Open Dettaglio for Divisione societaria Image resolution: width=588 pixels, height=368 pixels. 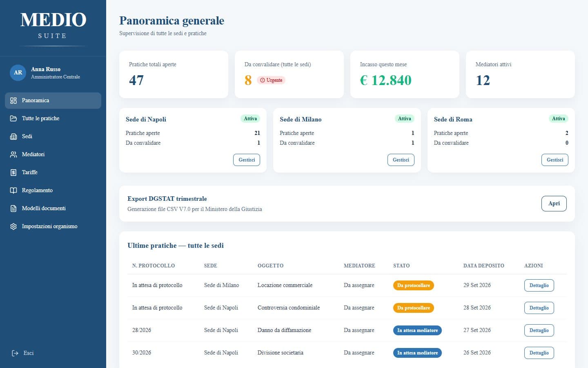point(539,353)
